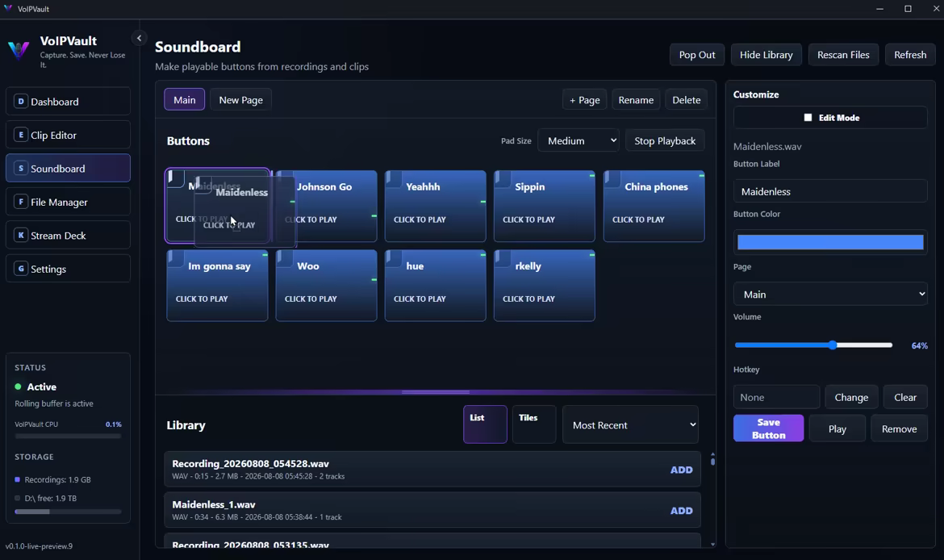Click Hide Library button

pos(766,55)
